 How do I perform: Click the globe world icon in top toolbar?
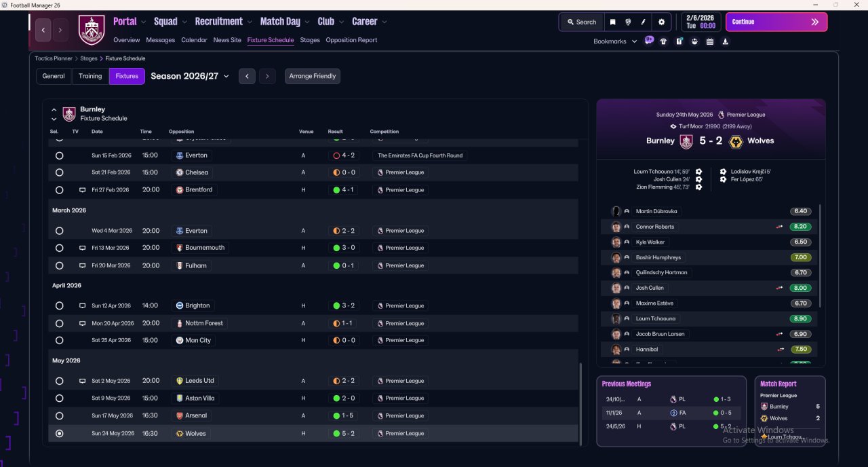628,22
